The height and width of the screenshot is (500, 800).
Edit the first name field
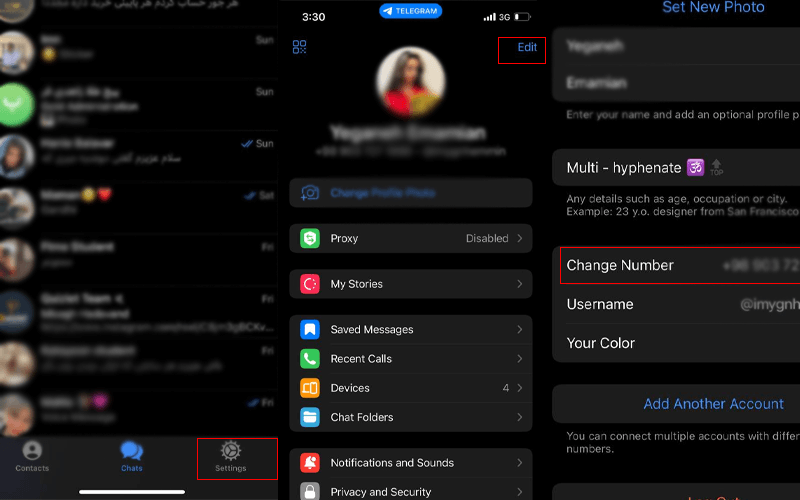676,46
